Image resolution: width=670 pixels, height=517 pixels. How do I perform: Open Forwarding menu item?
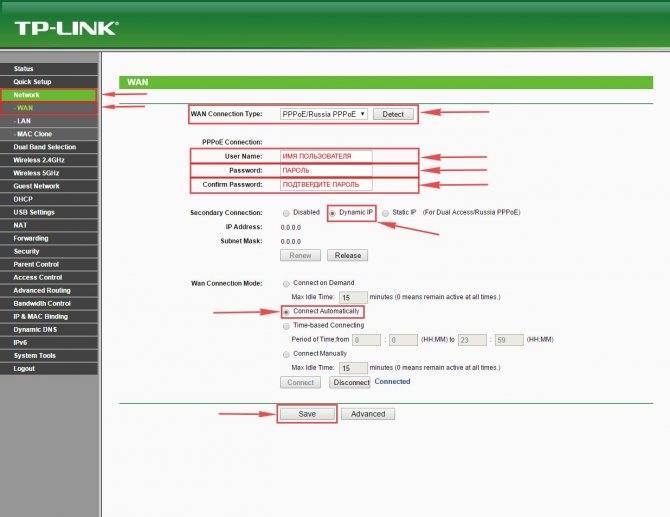[x=49, y=238]
